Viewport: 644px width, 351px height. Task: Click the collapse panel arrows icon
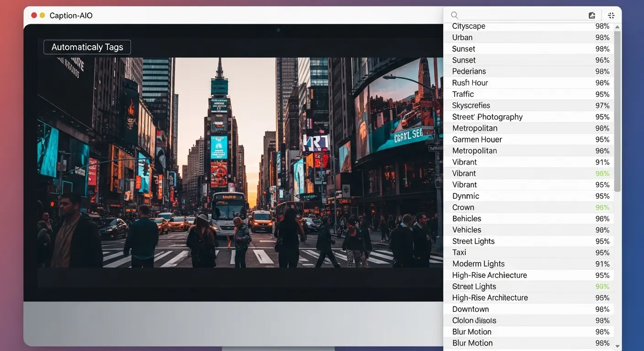coord(611,16)
